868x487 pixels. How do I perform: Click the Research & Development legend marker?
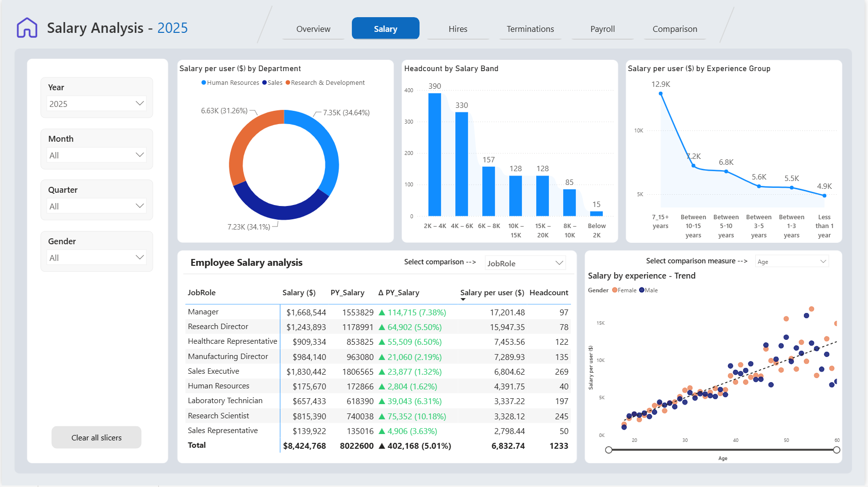tap(288, 83)
